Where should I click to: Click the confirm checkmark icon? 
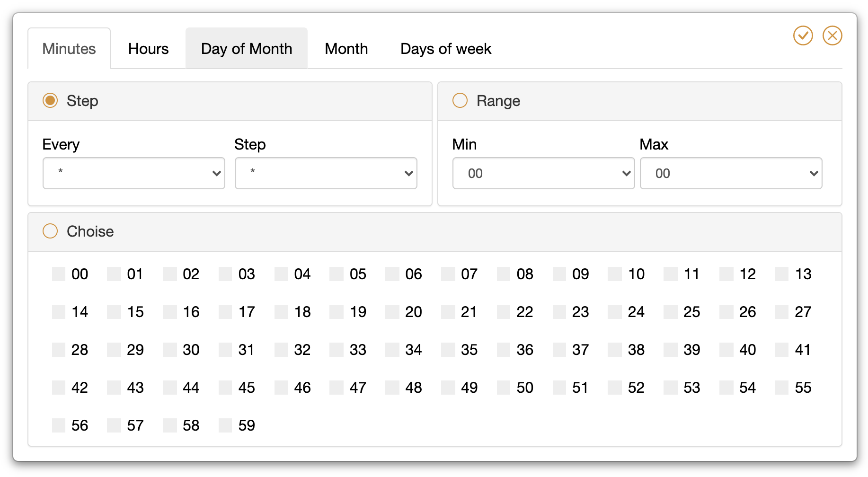pos(803,35)
